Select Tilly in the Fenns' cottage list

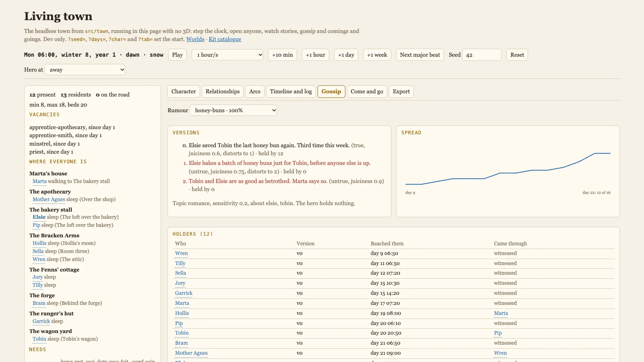pos(37,285)
